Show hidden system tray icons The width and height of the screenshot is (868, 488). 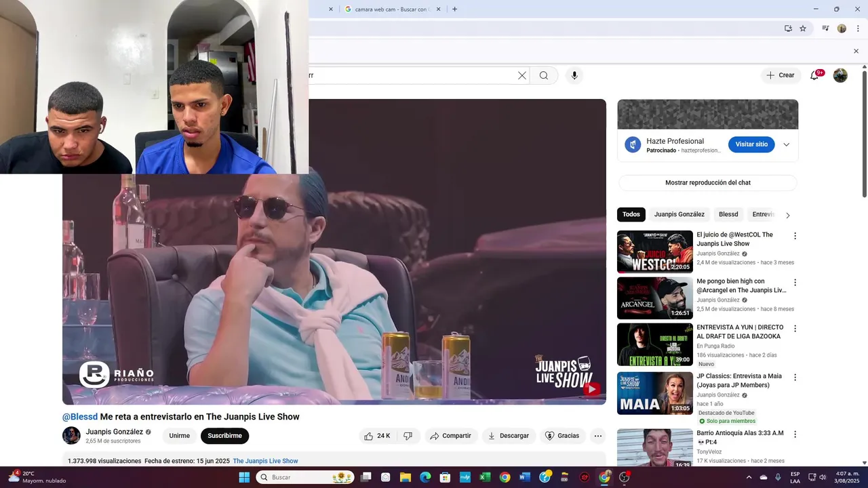tap(749, 477)
